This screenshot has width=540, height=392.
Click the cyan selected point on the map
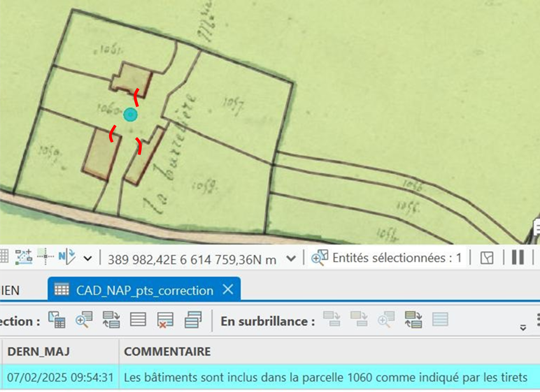pyautogui.click(x=130, y=115)
